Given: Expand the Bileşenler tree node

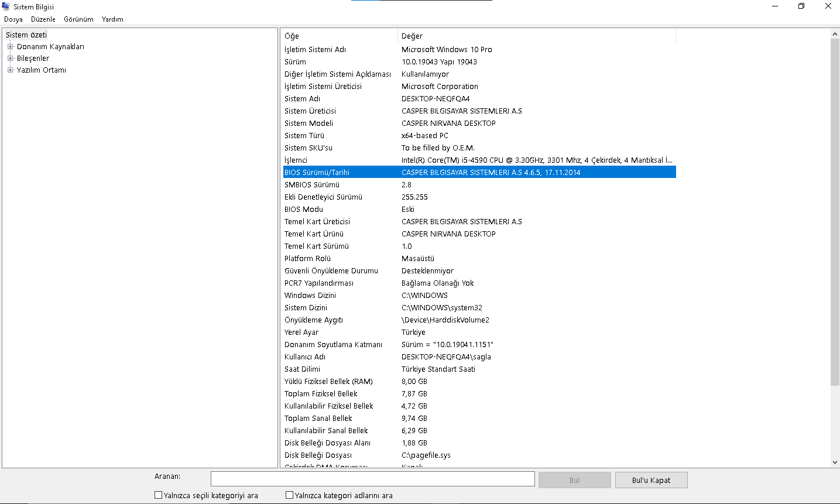Looking at the screenshot, I should [10, 59].
